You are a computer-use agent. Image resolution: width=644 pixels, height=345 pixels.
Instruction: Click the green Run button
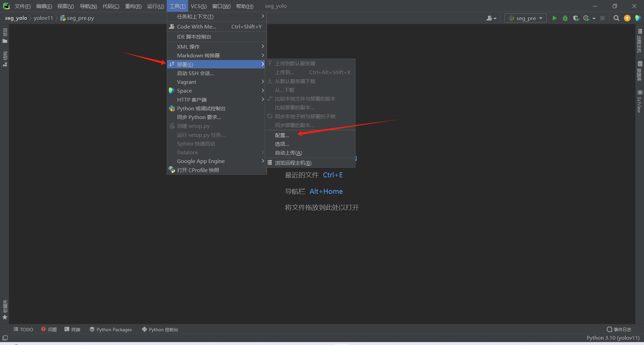click(x=554, y=18)
